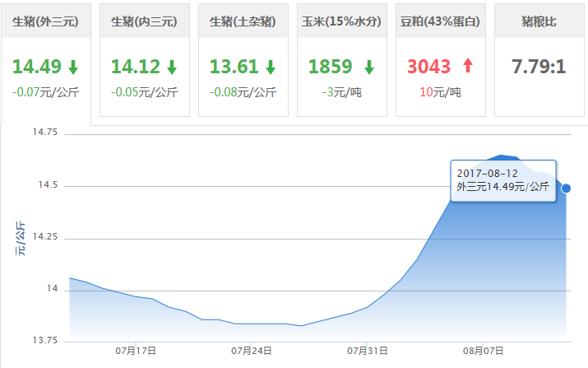Open the 猪粮比 tab
588x368 pixels.
[539, 21]
